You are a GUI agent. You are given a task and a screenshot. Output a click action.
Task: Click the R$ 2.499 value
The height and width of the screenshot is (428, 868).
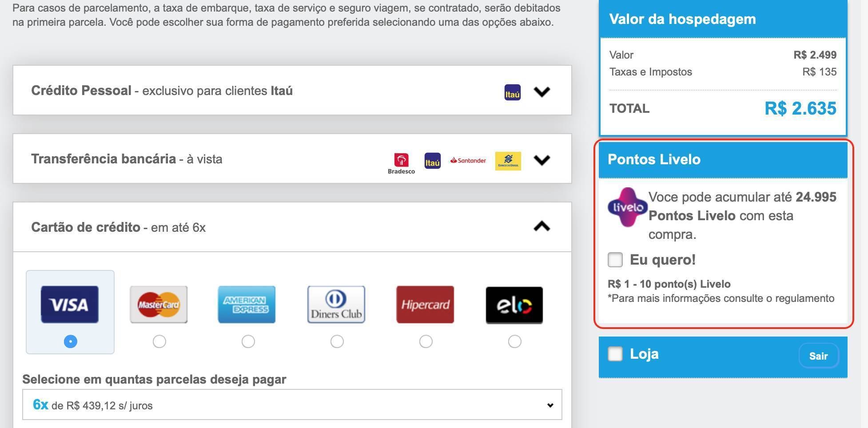815,55
